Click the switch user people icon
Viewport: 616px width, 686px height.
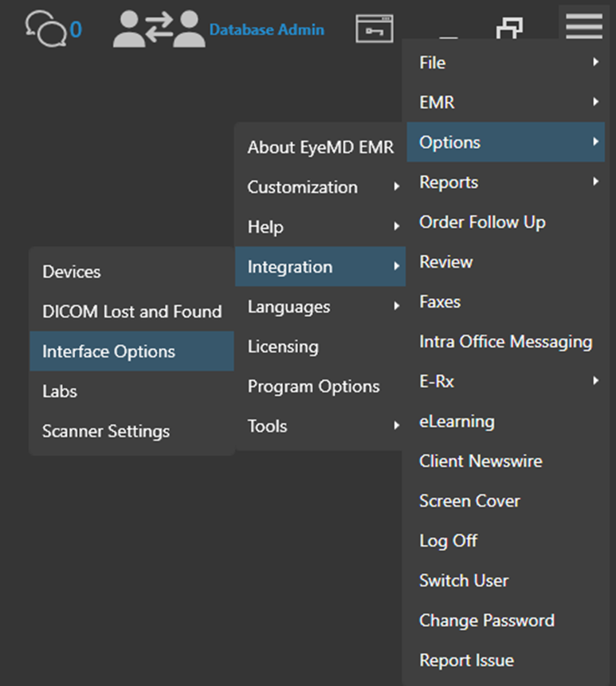(x=157, y=29)
